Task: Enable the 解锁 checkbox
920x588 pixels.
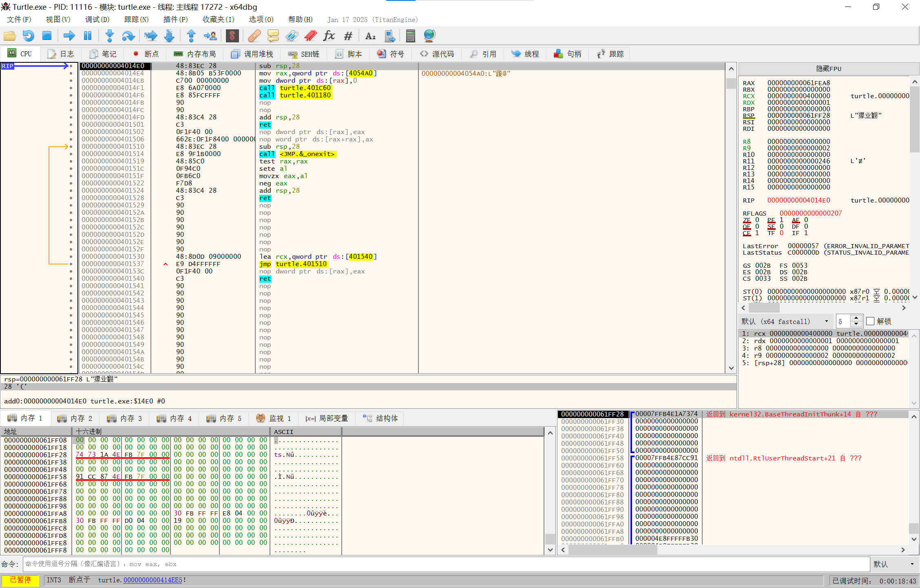Action: [870, 321]
